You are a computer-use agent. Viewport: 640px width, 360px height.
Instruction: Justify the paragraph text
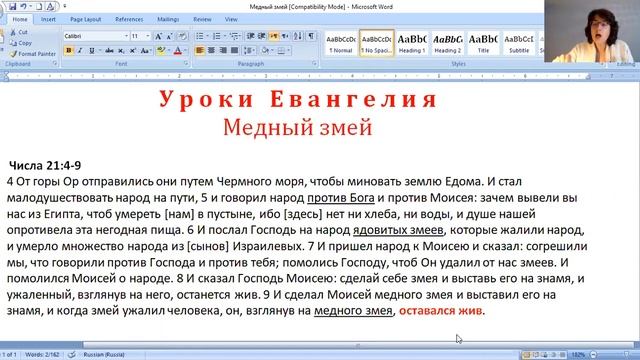(x=234, y=51)
